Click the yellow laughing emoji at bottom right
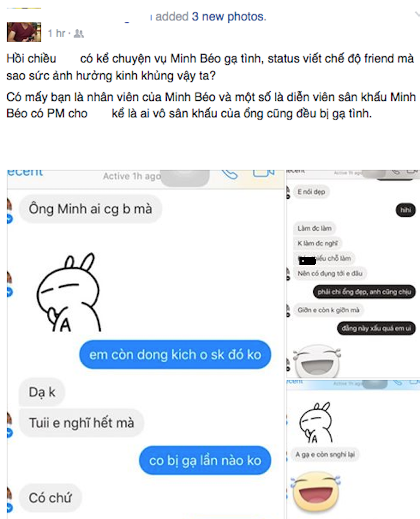 tap(316, 492)
